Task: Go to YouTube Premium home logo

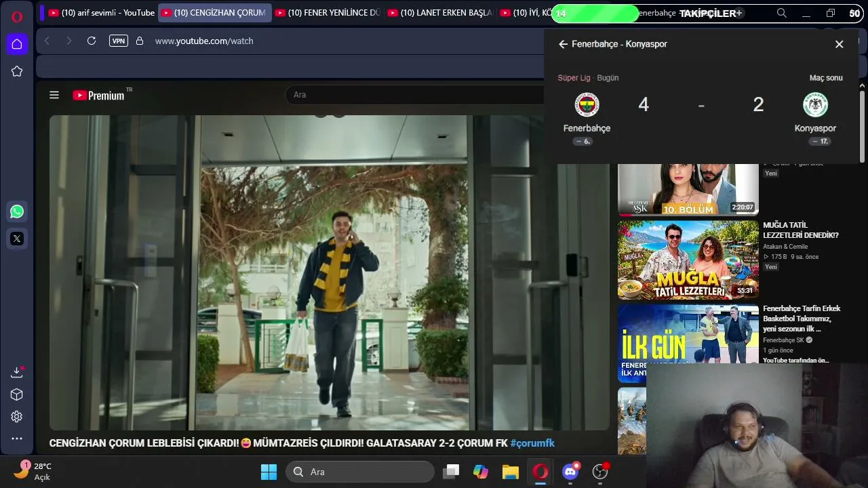Action: click(99, 96)
